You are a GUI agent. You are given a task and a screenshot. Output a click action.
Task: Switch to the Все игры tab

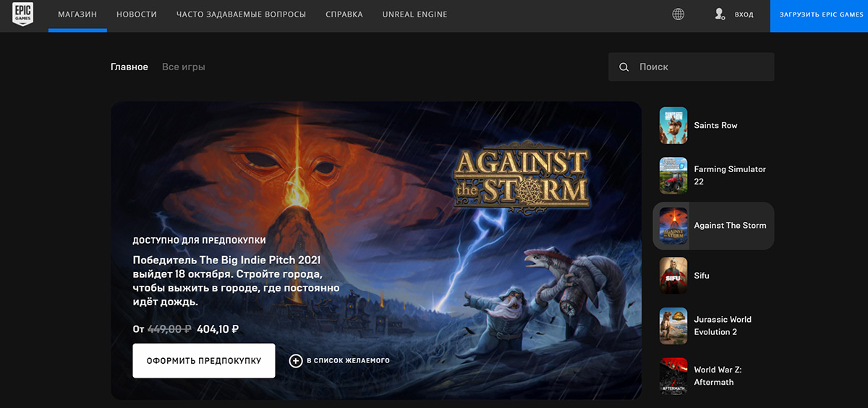pyautogui.click(x=184, y=67)
